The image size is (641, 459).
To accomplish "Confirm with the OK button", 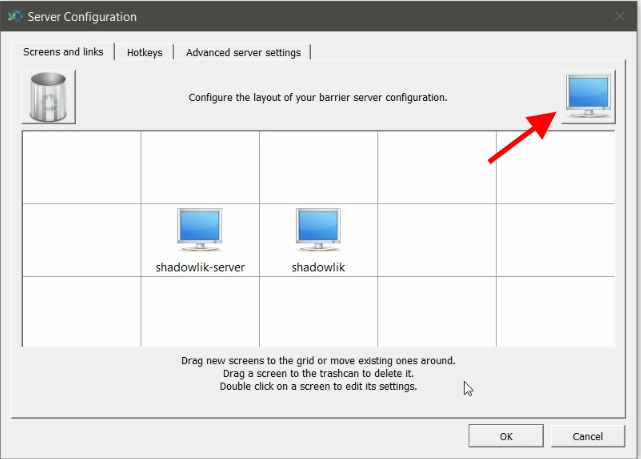I will point(506,436).
